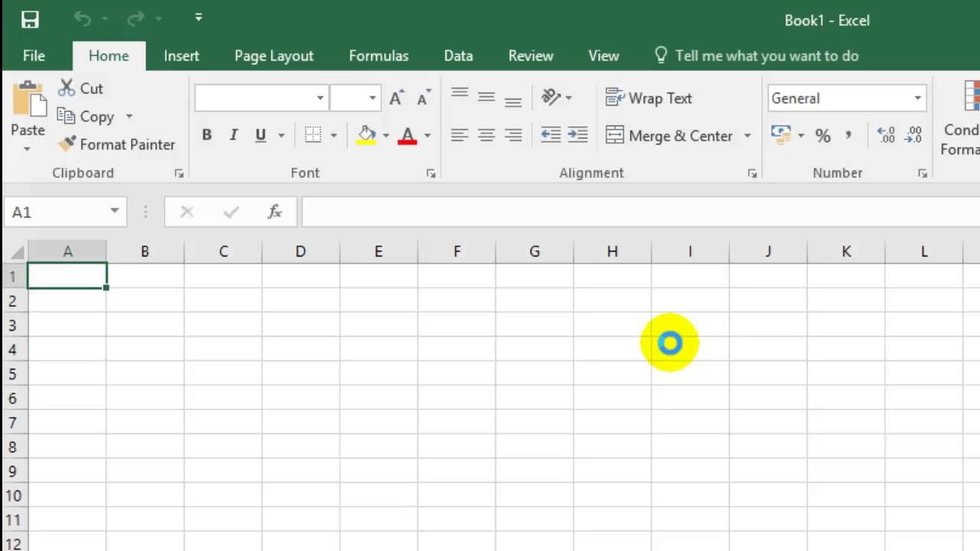The image size is (980, 551).
Task: Click the Percent Style icon
Action: pyautogui.click(x=823, y=135)
